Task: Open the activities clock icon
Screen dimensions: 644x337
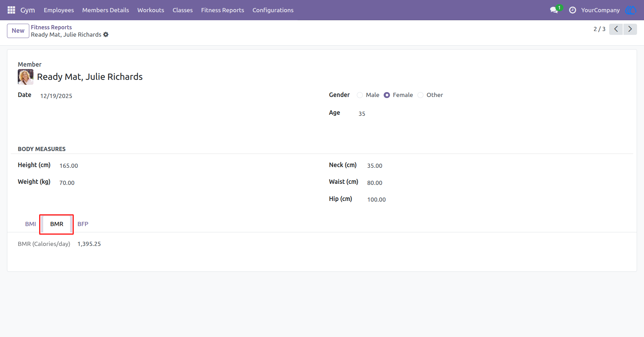Action: (x=573, y=10)
